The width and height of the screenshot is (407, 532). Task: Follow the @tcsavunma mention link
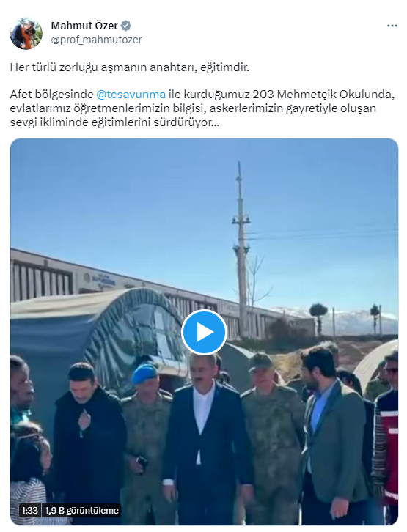(131, 95)
